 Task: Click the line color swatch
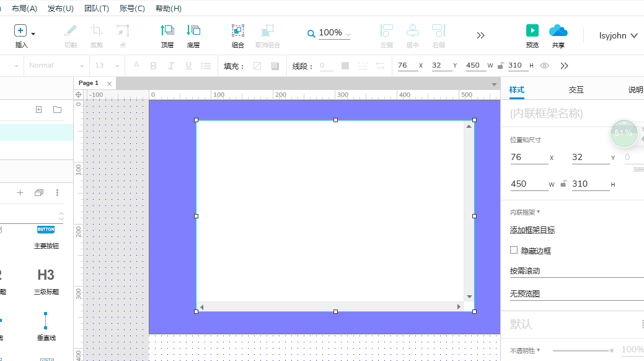coord(345,66)
